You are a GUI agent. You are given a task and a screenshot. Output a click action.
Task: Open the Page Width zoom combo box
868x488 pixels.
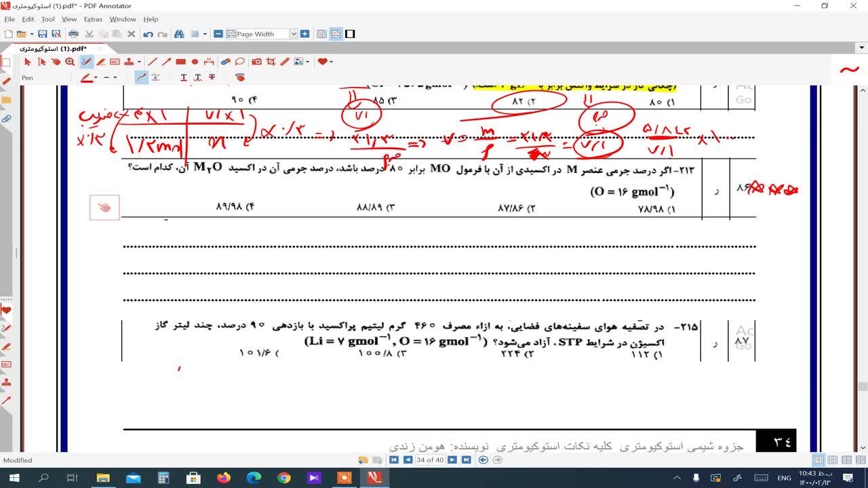click(262, 34)
